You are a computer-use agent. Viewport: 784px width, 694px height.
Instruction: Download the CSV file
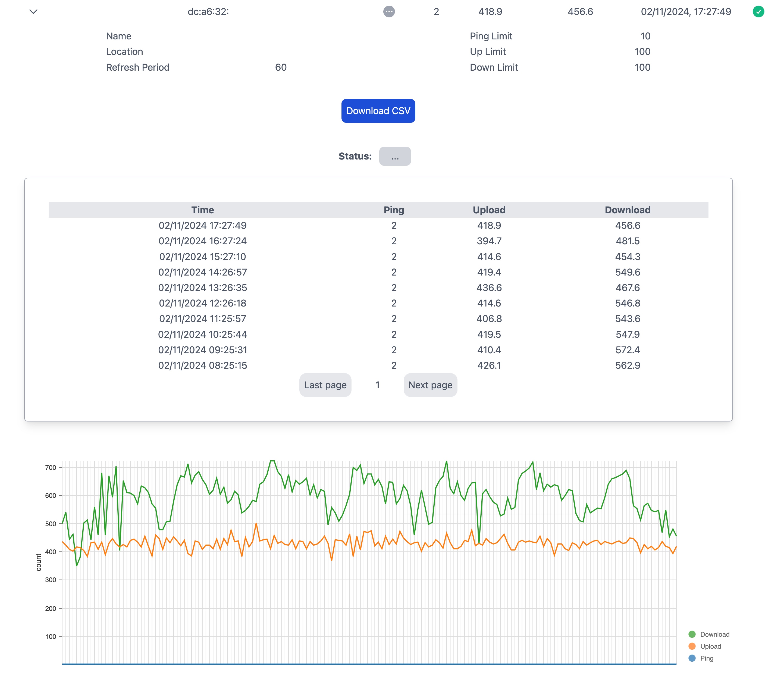pos(378,111)
